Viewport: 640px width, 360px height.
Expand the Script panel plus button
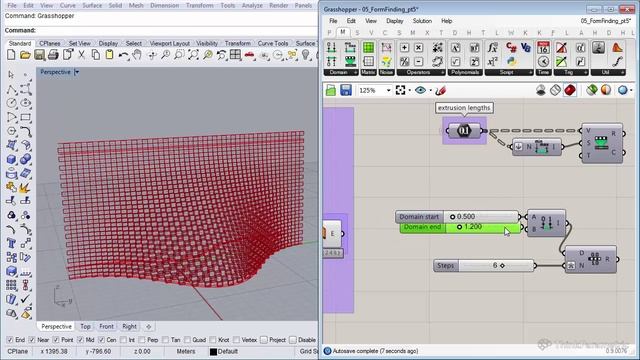point(531,72)
